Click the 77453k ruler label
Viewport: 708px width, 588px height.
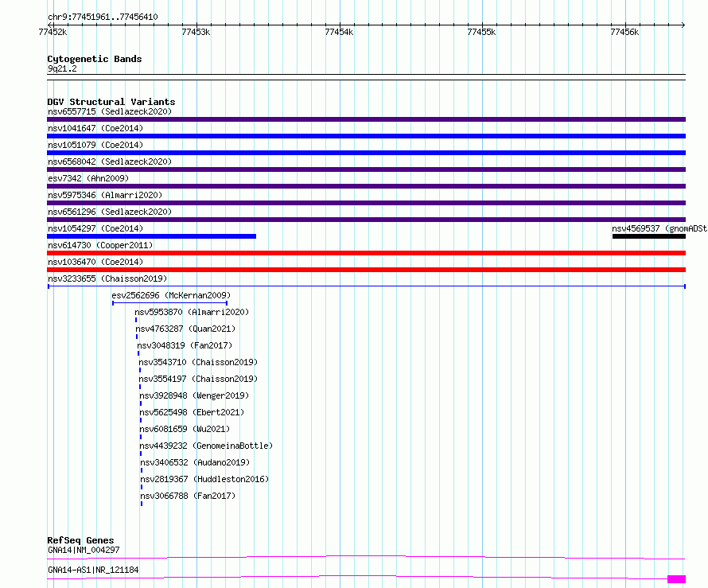196,32
